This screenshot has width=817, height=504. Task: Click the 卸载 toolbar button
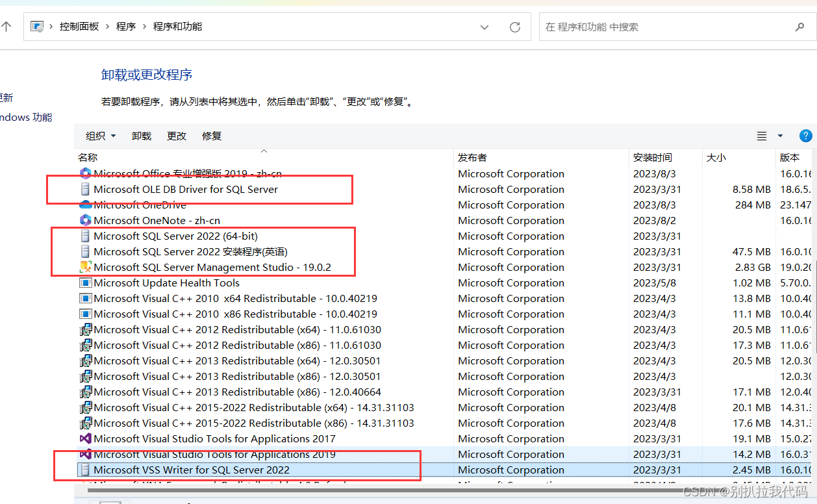point(142,136)
